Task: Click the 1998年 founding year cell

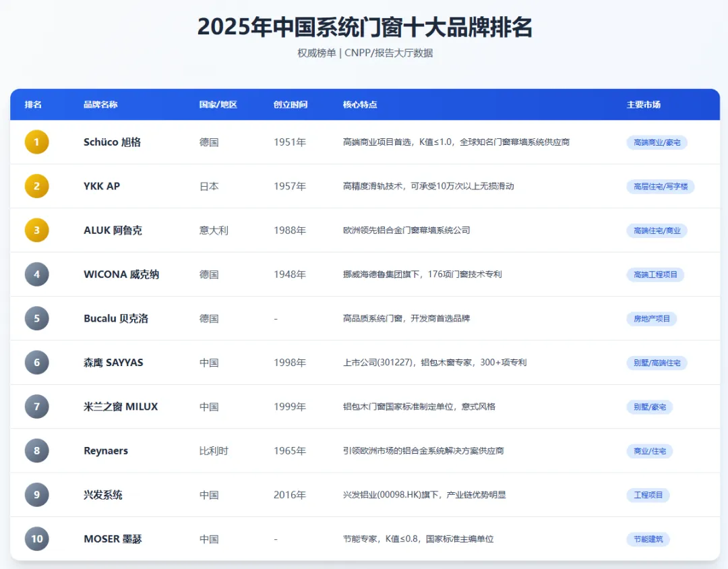Action: 290,363
